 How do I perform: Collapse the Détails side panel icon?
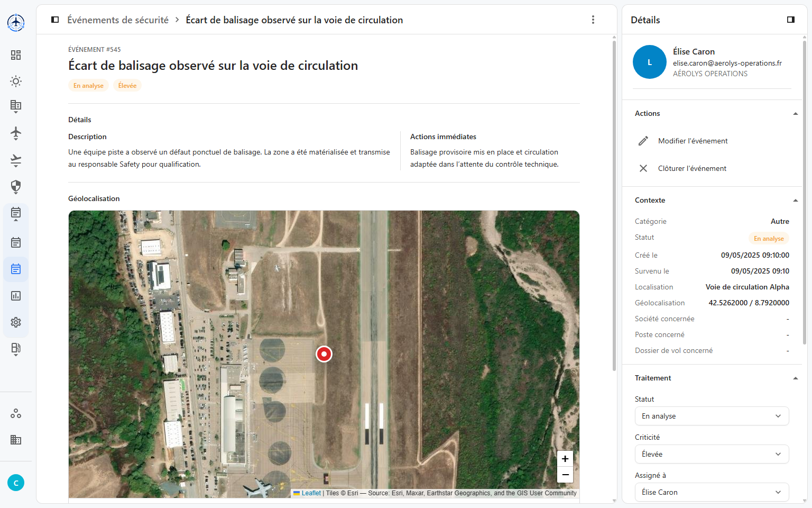click(791, 20)
